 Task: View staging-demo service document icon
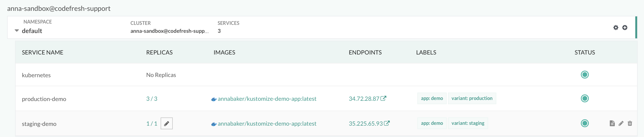point(612,123)
